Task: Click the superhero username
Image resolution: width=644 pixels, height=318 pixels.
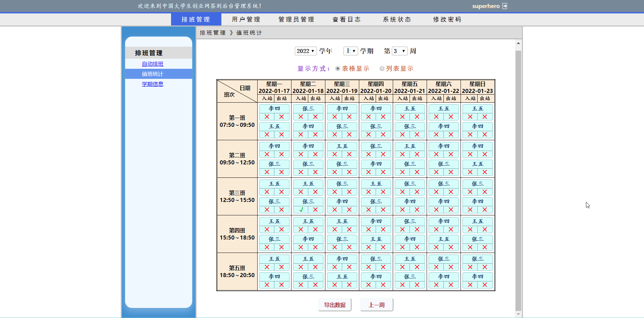Action: (x=486, y=6)
